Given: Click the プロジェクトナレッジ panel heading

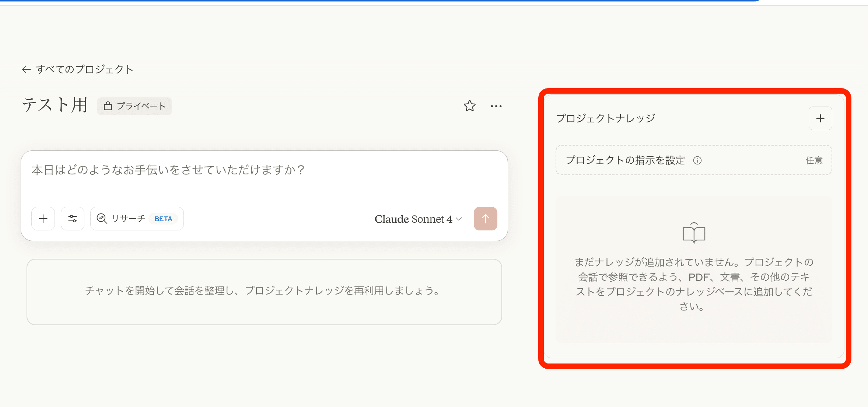Looking at the screenshot, I should (x=606, y=118).
